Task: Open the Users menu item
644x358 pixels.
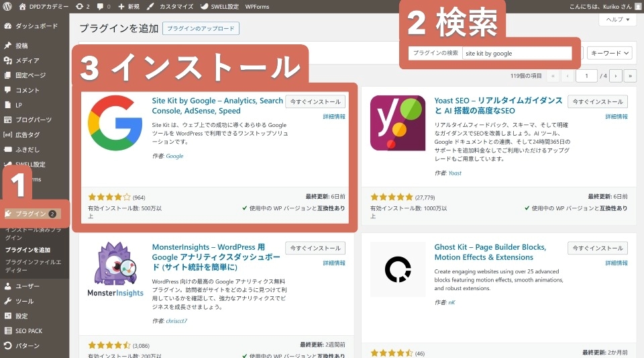Action: [x=27, y=286]
